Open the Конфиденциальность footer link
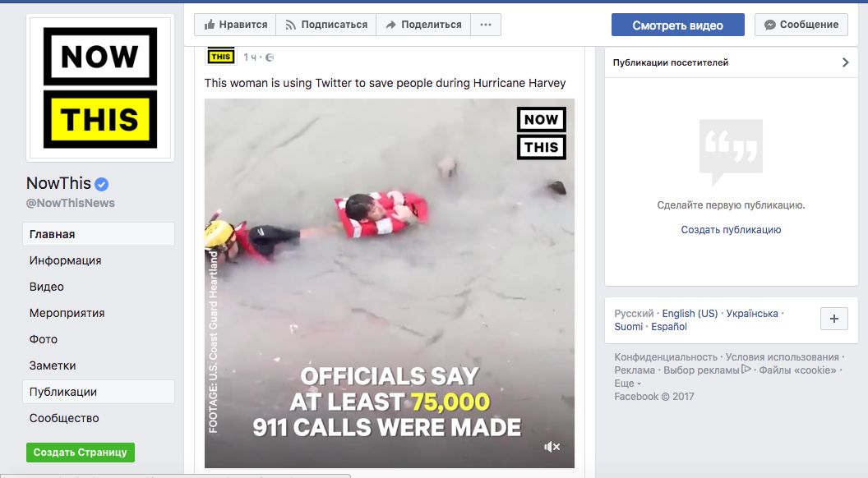Screen dimensions: 868x478 click(x=666, y=356)
